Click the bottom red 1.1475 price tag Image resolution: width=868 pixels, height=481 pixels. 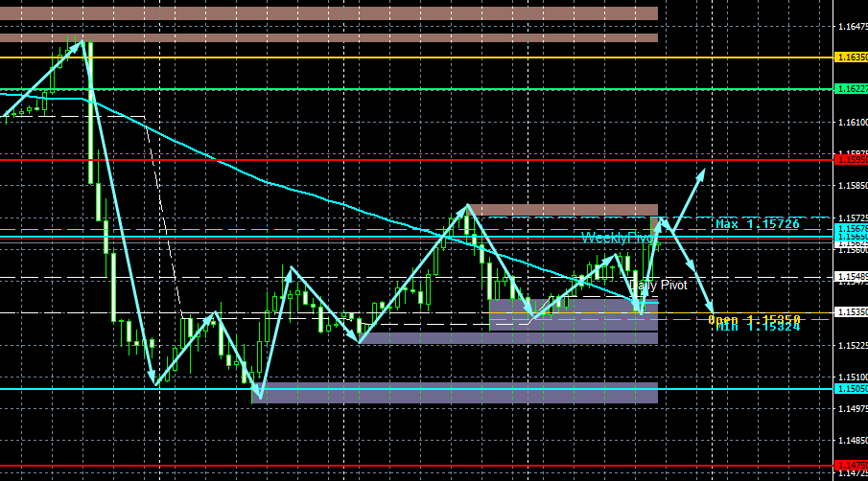(851, 466)
